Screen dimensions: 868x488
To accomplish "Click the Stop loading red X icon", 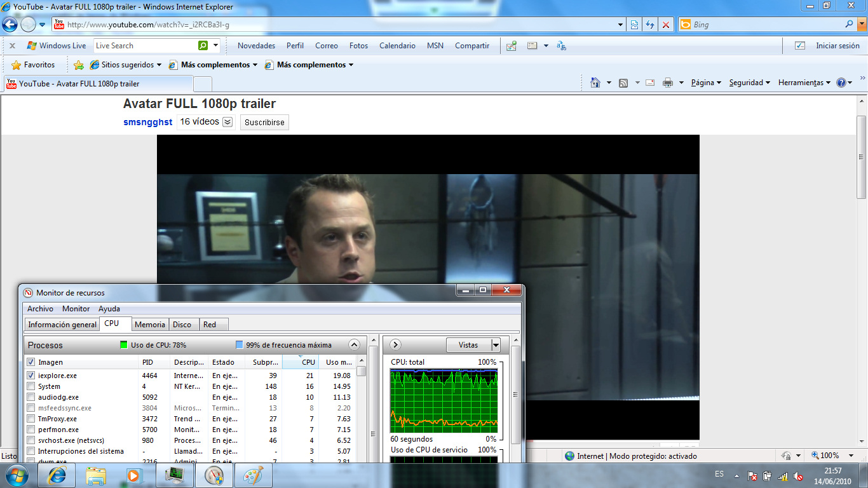I will (665, 25).
